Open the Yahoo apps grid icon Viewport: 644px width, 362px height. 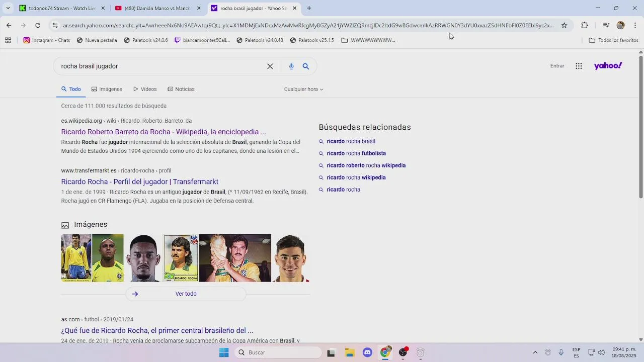(x=579, y=66)
